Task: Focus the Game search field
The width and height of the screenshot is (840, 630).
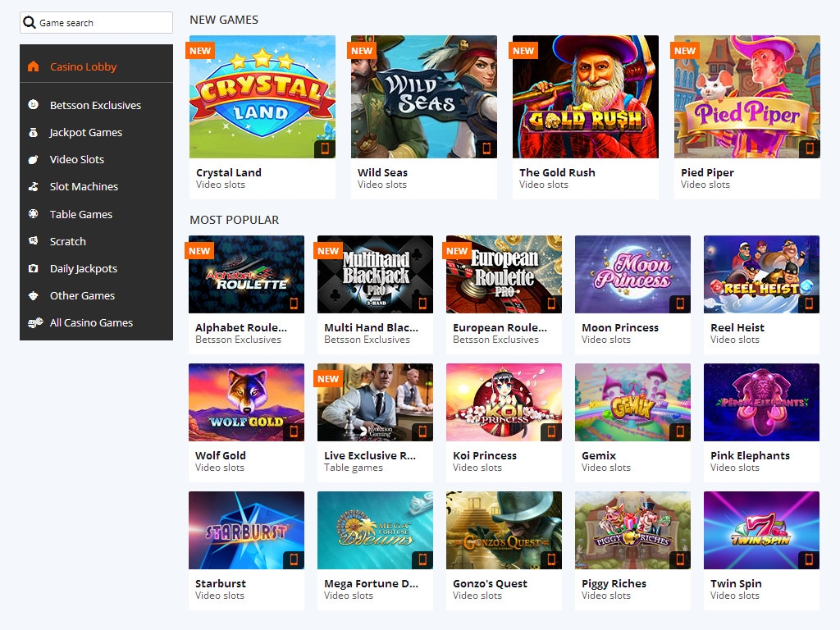Action: pos(103,23)
